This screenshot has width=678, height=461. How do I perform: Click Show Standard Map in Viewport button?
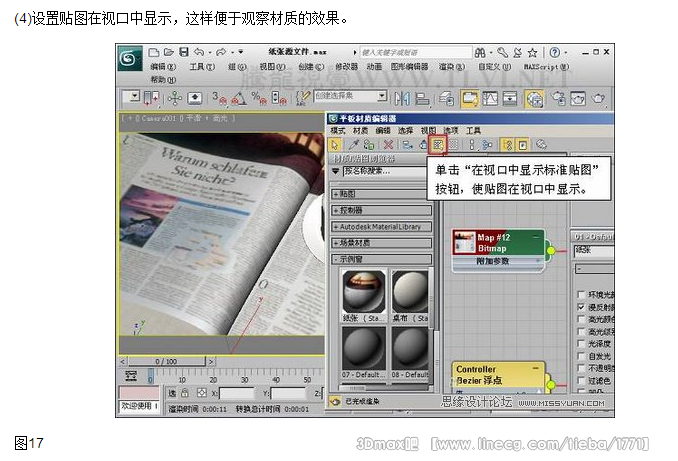pos(438,144)
